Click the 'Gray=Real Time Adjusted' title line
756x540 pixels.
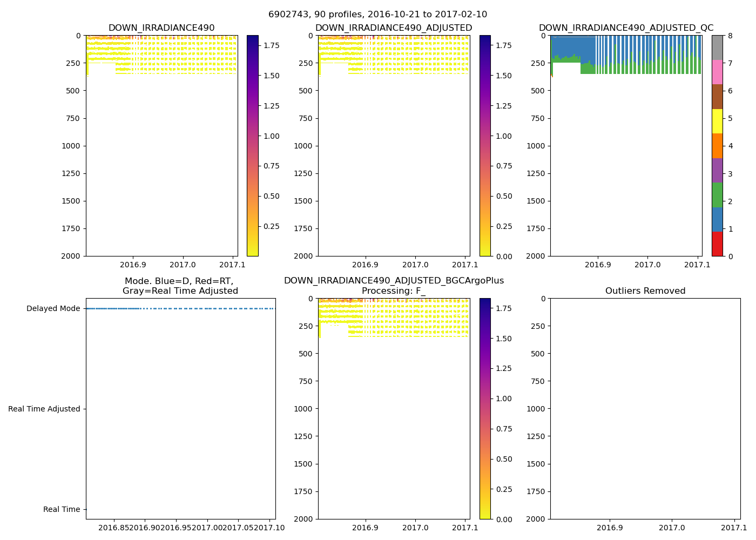180,291
